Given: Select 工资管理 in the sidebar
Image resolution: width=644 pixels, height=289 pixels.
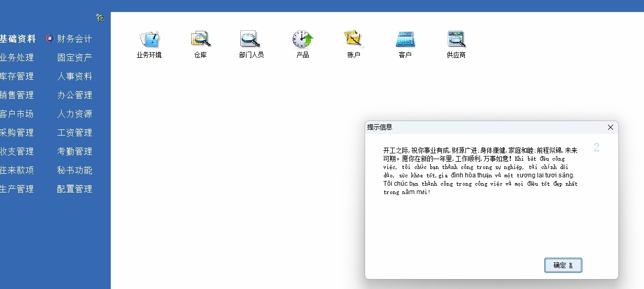Looking at the screenshot, I should pos(74,133).
